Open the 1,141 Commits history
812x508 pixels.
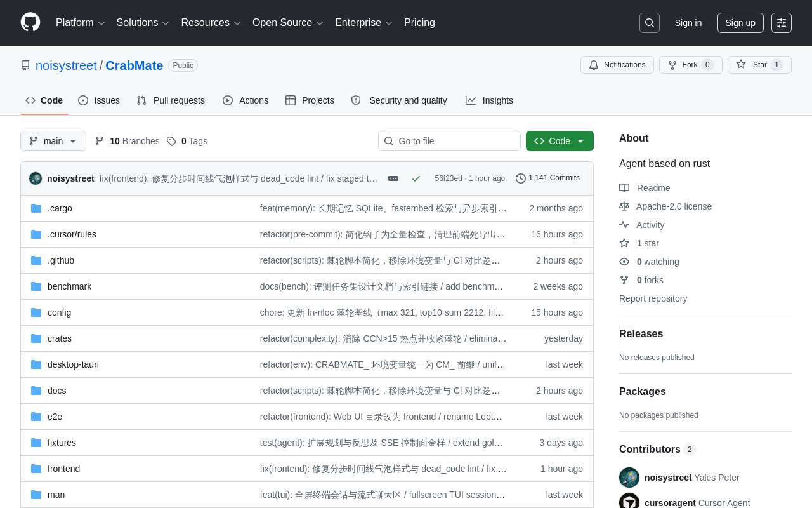(x=548, y=178)
